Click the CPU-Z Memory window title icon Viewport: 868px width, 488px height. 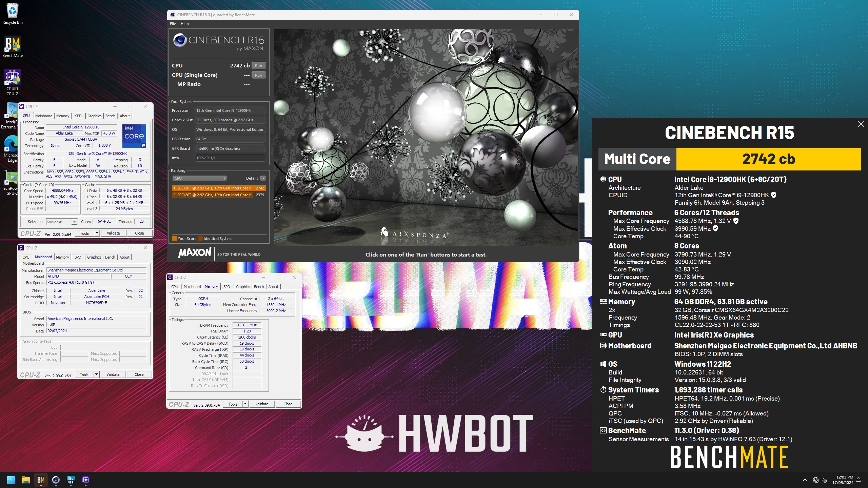pos(170,277)
